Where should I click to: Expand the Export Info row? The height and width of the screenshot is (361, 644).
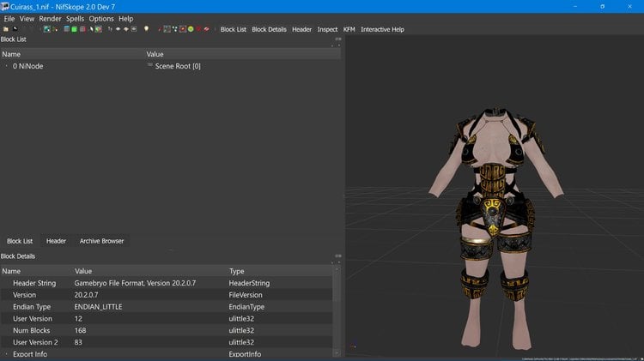(6, 354)
